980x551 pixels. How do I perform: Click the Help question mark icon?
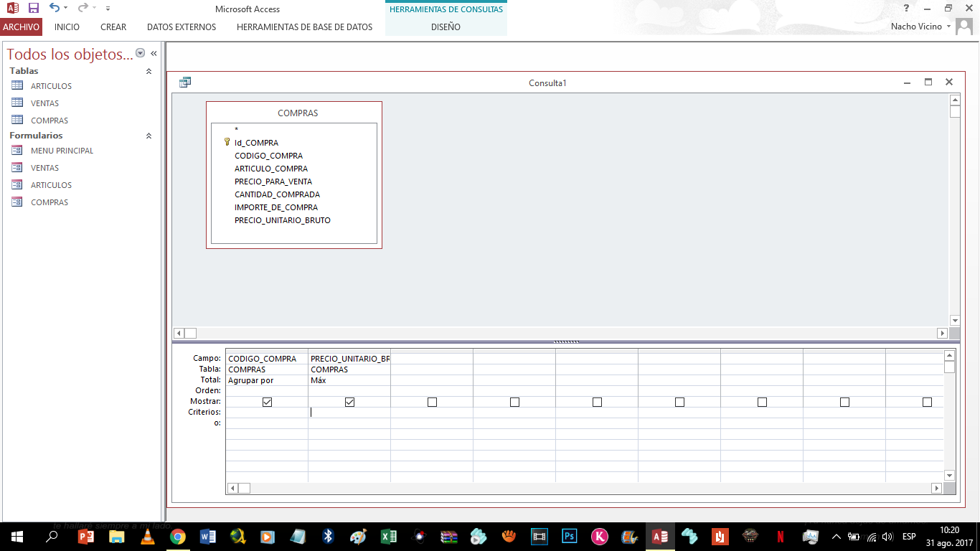coord(907,9)
